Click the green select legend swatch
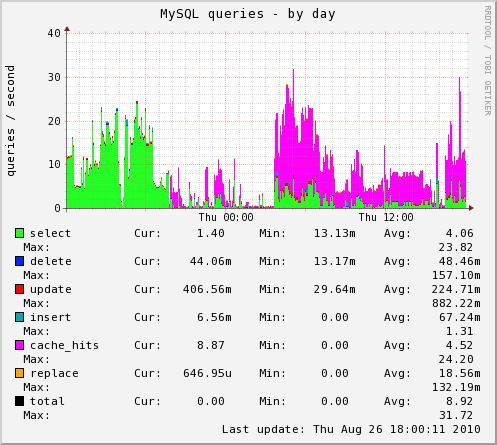The image size is (497, 445). click(19, 233)
